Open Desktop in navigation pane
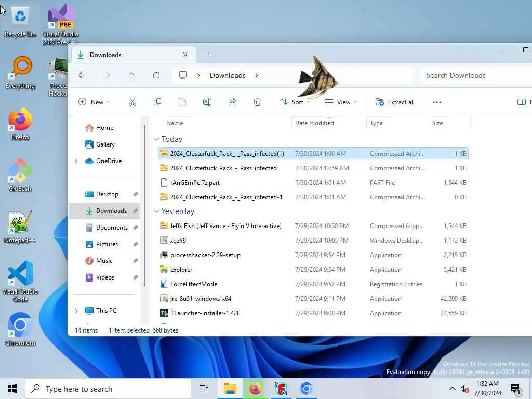The width and height of the screenshot is (532, 399). tap(107, 194)
